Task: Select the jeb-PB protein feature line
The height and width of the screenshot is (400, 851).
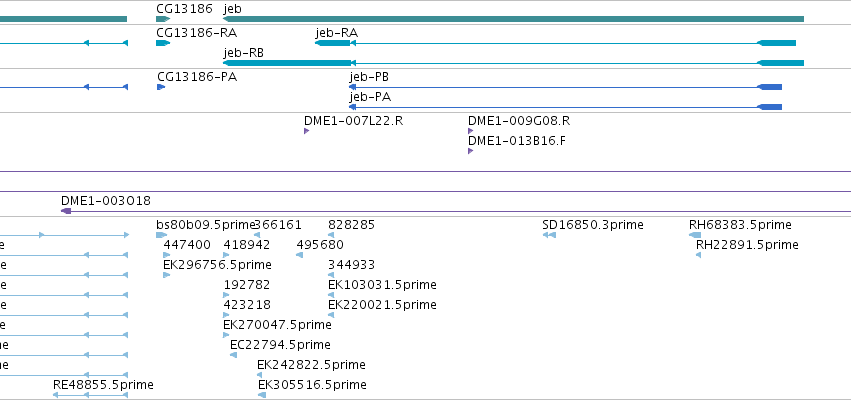Action: point(566,87)
